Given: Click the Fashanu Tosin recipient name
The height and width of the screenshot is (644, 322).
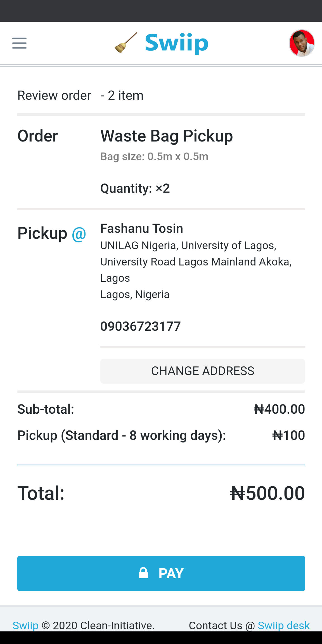Looking at the screenshot, I should point(142,228).
